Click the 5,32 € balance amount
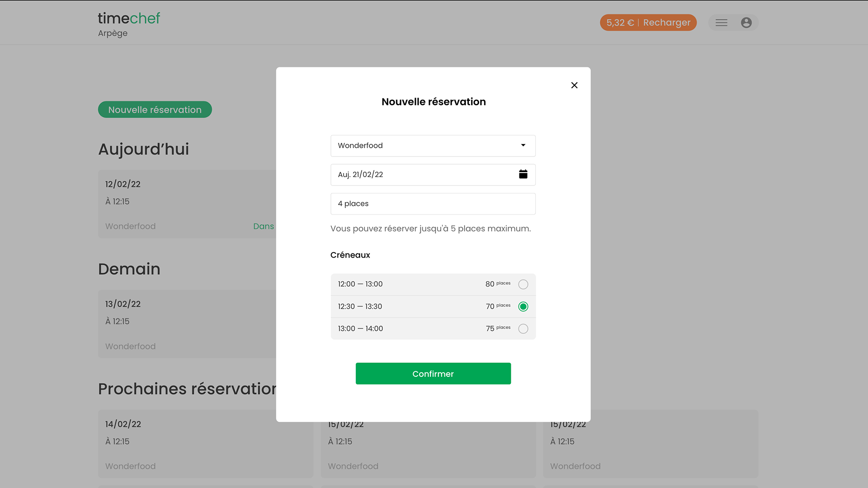This screenshot has height=488, width=868. coord(620,23)
